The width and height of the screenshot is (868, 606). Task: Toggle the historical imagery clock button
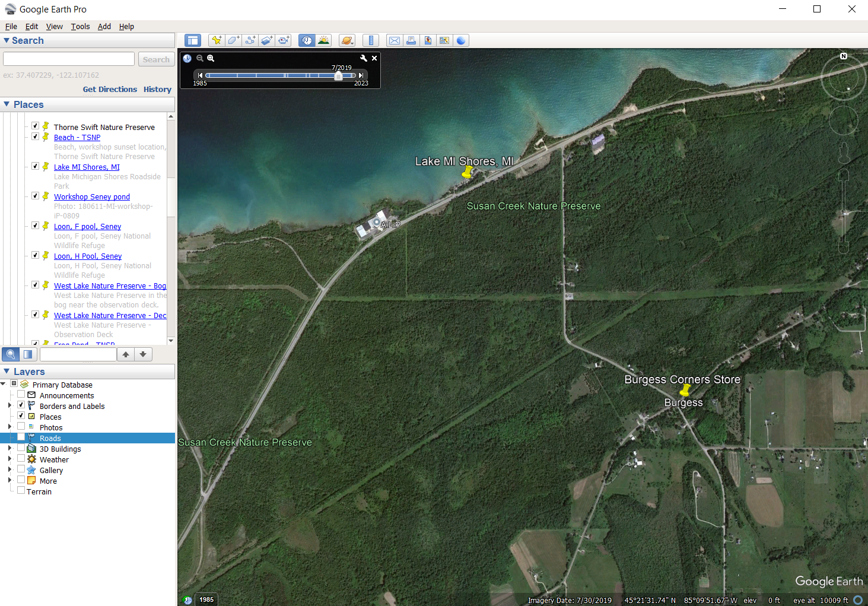click(x=307, y=40)
